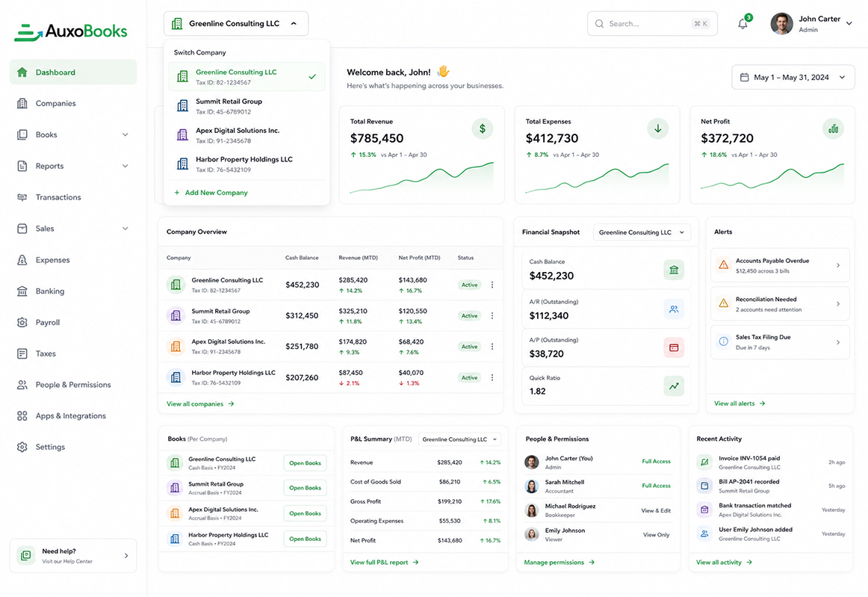The image size is (868, 597).
Task: Click the Bank transaction matched activity icon
Action: point(704,510)
